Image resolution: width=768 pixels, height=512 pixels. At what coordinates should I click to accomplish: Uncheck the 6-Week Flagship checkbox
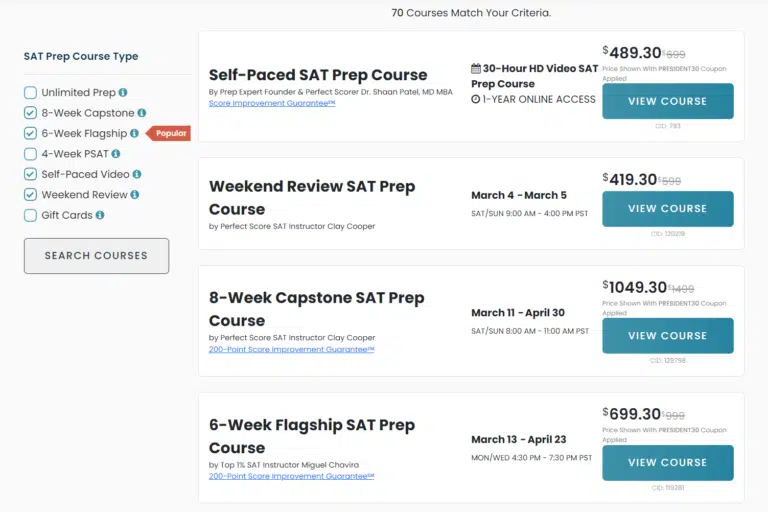[x=31, y=134]
